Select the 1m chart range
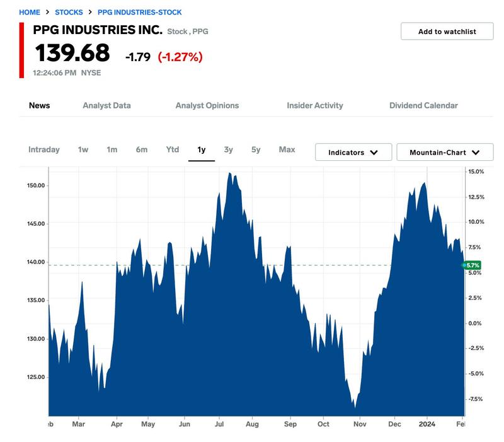This screenshot has height=442, width=504. 112,149
